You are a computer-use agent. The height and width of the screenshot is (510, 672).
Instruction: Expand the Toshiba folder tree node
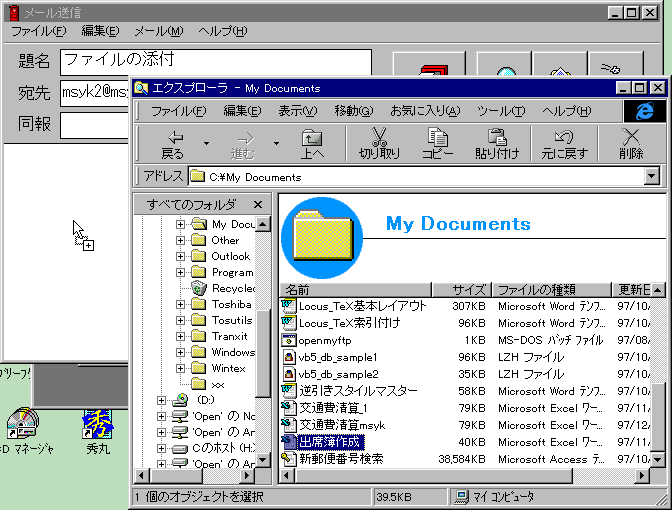click(x=181, y=304)
